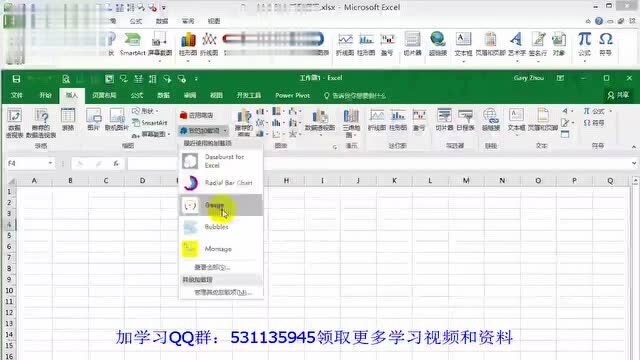Click the Online Pictures icon

(117, 119)
